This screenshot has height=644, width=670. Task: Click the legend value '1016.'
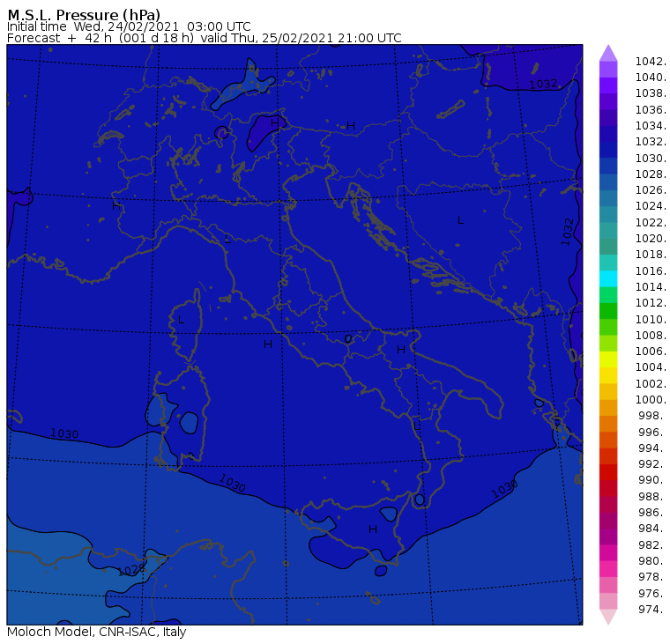coord(651,270)
